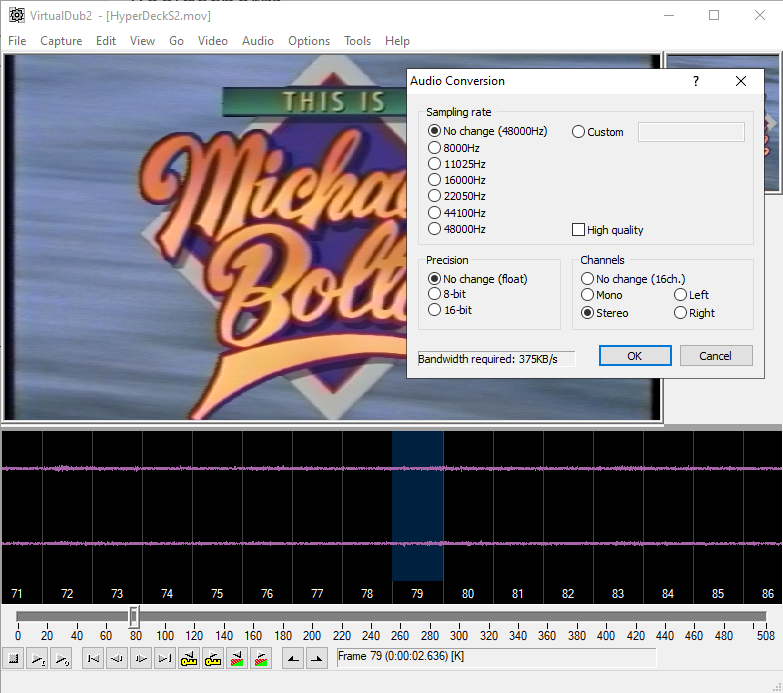The height and width of the screenshot is (693, 783).
Task: Open the Video menu
Action: tap(213, 41)
